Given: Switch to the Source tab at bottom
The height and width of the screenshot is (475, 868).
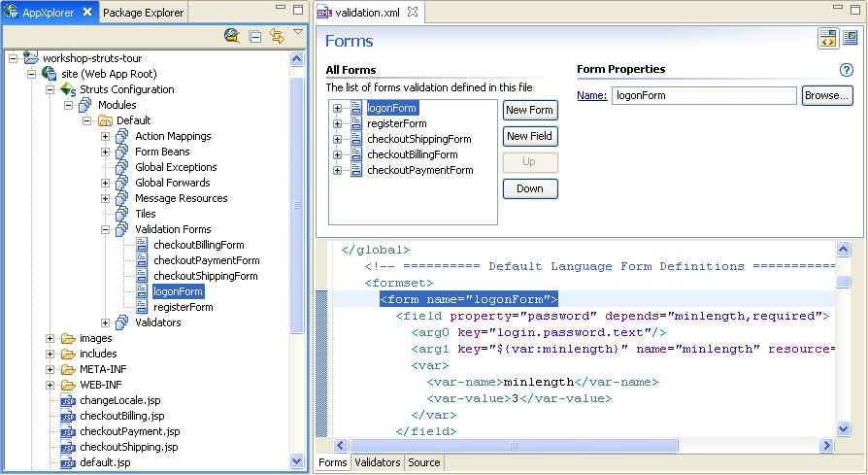Looking at the screenshot, I should pyautogui.click(x=423, y=463).
